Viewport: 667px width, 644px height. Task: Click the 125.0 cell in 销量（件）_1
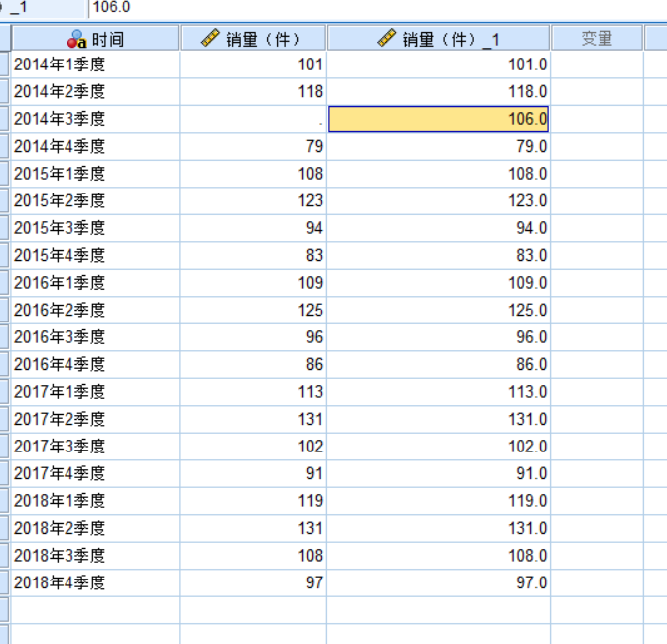(438, 310)
